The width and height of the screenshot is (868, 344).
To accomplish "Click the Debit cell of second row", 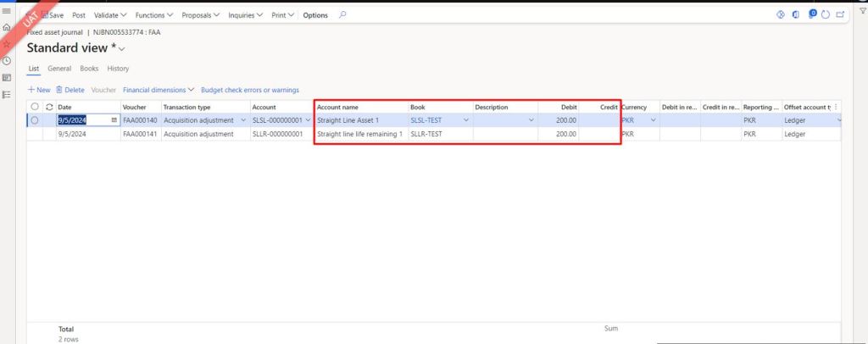I will click(558, 134).
